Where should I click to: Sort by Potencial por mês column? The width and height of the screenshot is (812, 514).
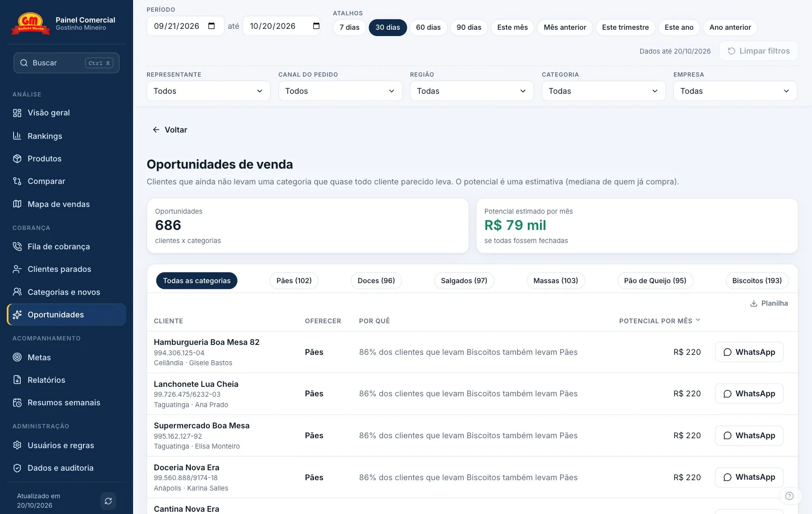point(660,321)
